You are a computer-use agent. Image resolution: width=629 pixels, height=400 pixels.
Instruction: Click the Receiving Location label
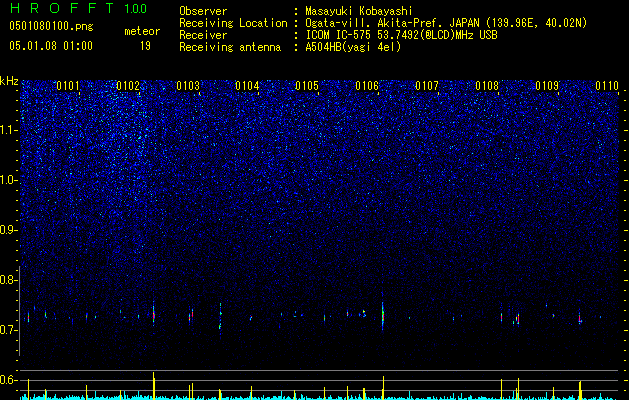(x=233, y=24)
